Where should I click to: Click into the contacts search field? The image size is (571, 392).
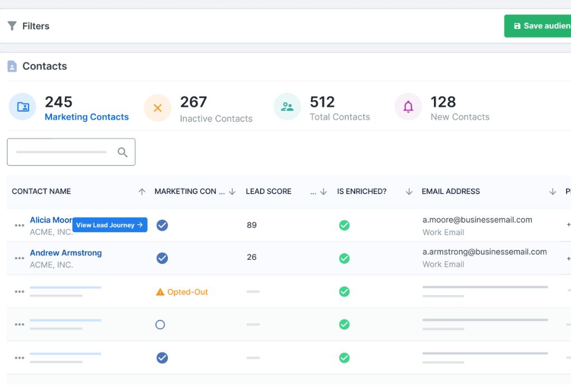coord(71,152)
